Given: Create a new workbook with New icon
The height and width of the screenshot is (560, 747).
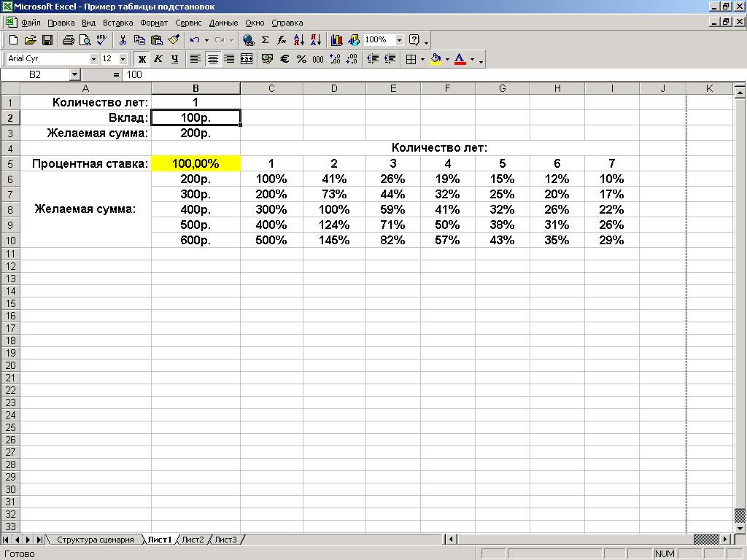Looking at the screenshot, I should [14, 40].
